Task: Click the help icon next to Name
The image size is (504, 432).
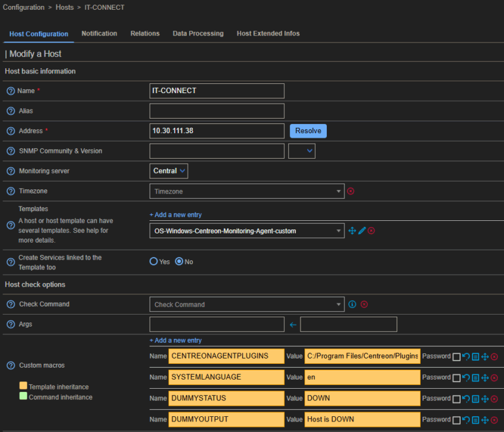Action: pyautogui.click(x=10, y=91)
